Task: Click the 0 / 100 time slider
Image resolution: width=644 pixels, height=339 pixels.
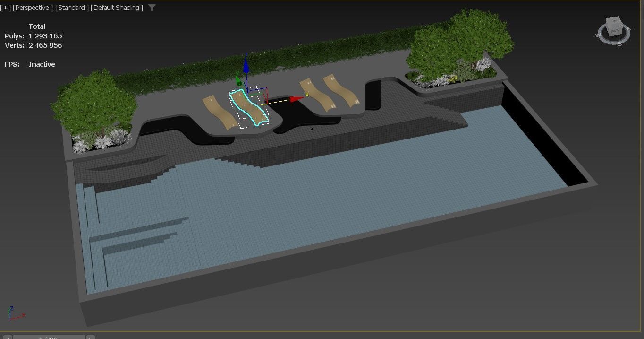Action: (49, 337)
